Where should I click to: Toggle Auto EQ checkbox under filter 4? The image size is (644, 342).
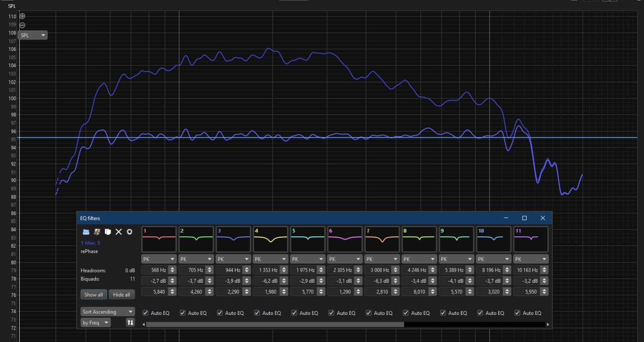click(257, 313)
